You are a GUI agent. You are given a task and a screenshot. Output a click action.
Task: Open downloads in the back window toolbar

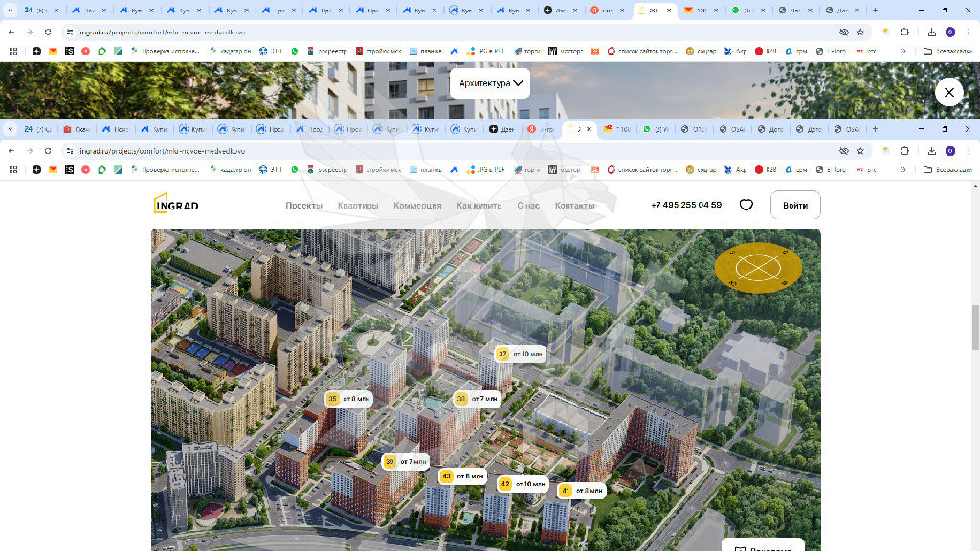tap(932, 32)
